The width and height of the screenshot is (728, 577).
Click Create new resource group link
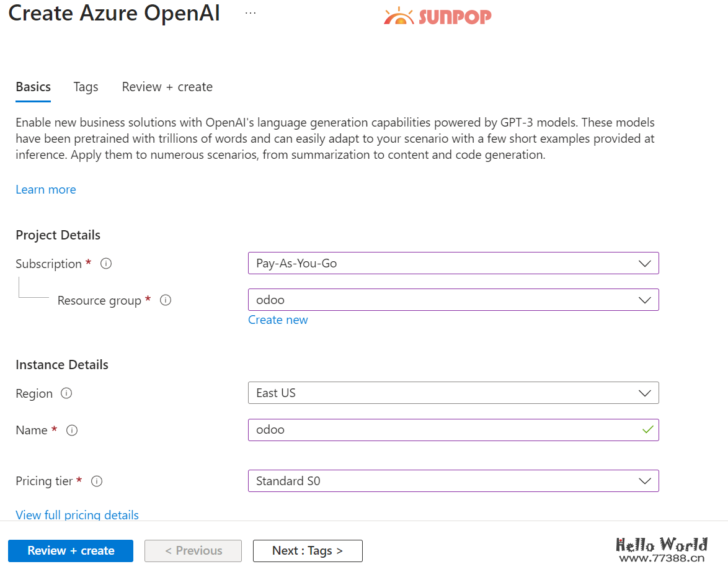click(278, 320)
